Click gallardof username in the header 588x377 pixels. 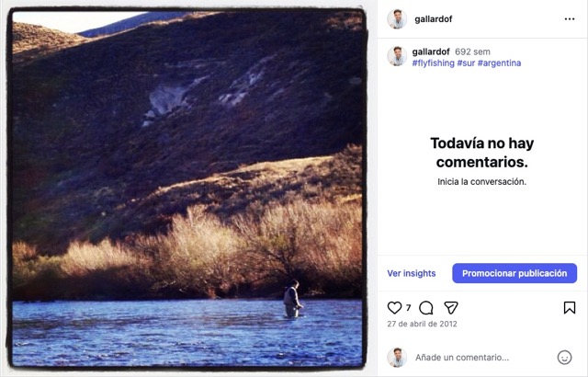pyautogui.click(x=434, y=19)
